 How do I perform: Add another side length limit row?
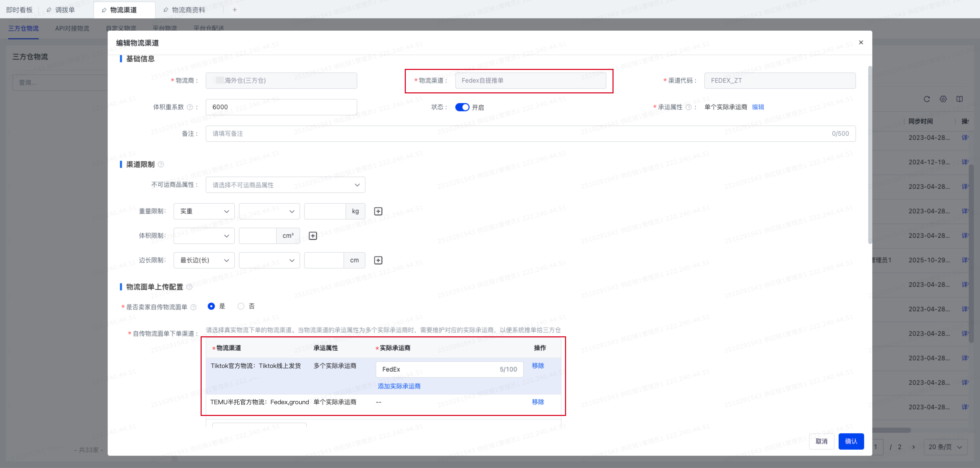pyautogui.click(x=378, y=260)
